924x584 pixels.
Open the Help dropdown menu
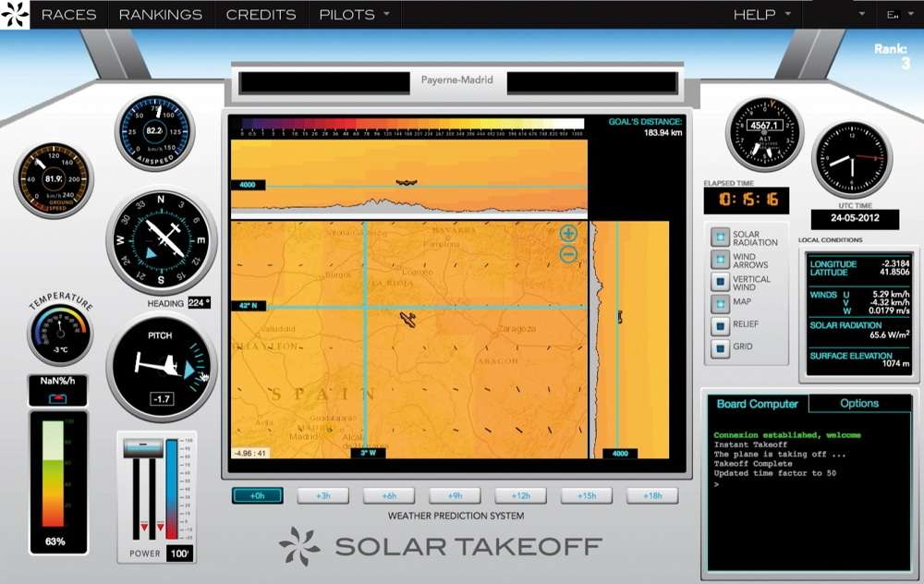(762, 15)
